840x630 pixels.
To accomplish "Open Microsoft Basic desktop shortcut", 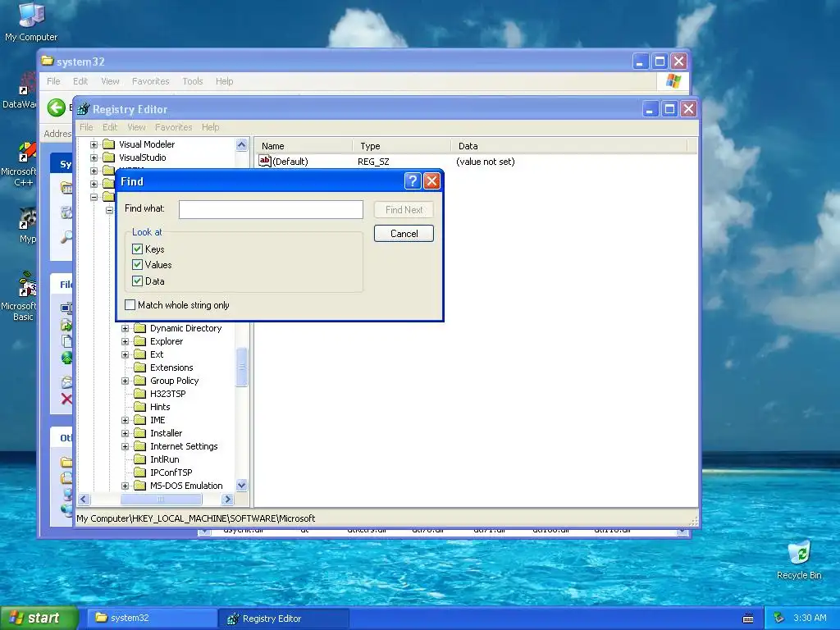I will (25, 296).
